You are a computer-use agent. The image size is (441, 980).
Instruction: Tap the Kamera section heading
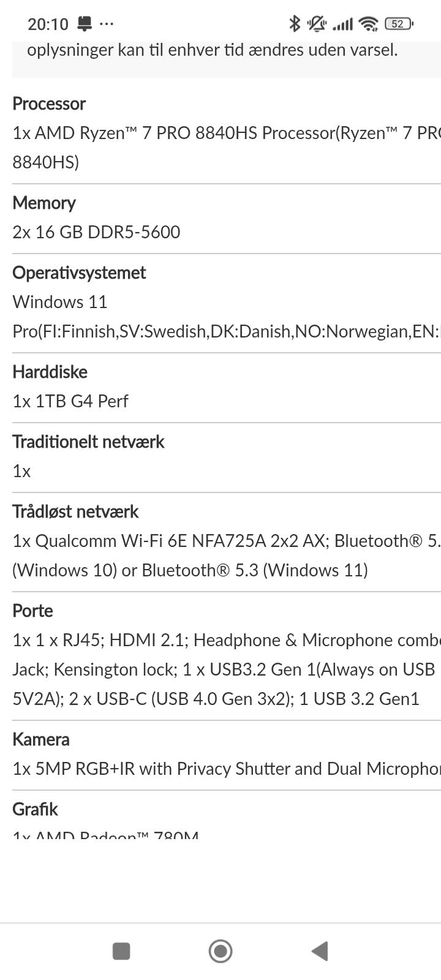(41, 739)
